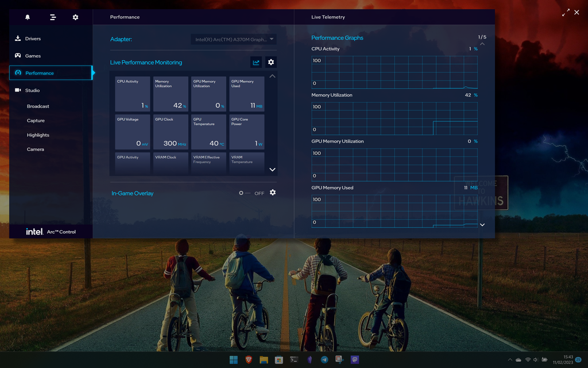Open the Highlights section
Viewport: 588px width, 368px height.
tap(37, 135)
